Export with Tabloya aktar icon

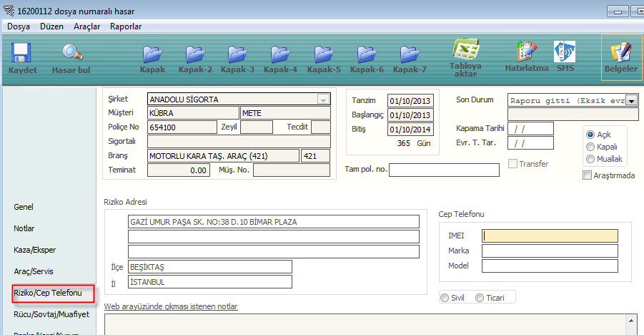tap(465, 52)
